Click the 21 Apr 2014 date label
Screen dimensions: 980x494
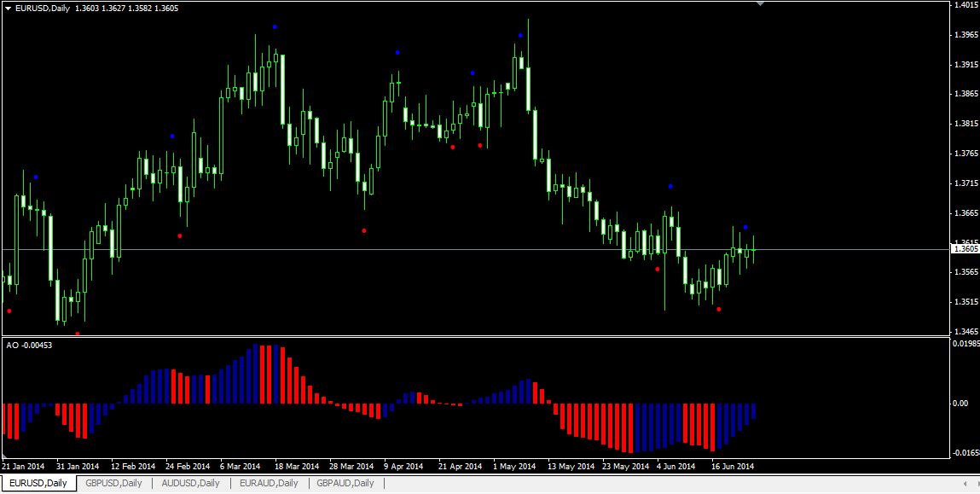pos(460,467)
